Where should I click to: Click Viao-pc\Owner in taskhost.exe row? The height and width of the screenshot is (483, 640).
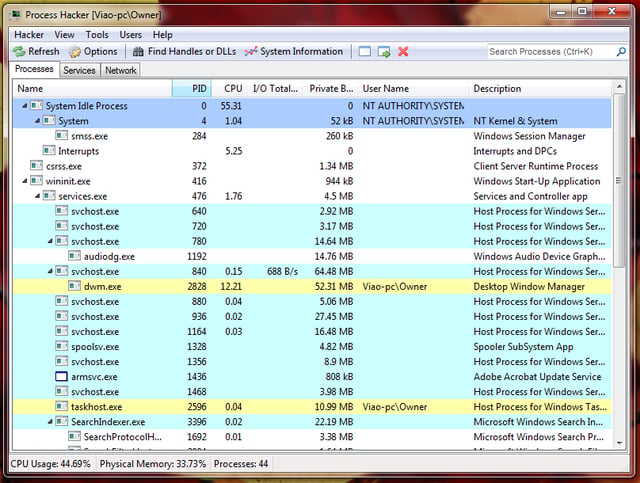pyautogui.click(x=395, y=407)
